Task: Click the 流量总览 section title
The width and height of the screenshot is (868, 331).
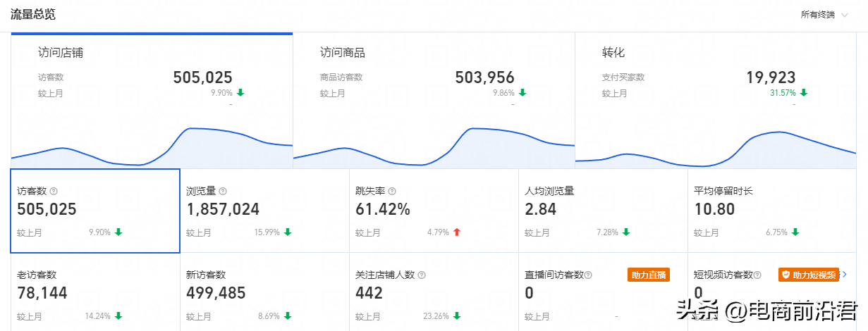Action: tap(32, 14)
